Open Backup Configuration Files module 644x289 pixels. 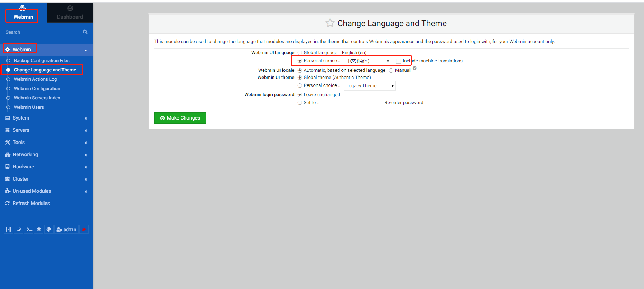tap(42, 61)
